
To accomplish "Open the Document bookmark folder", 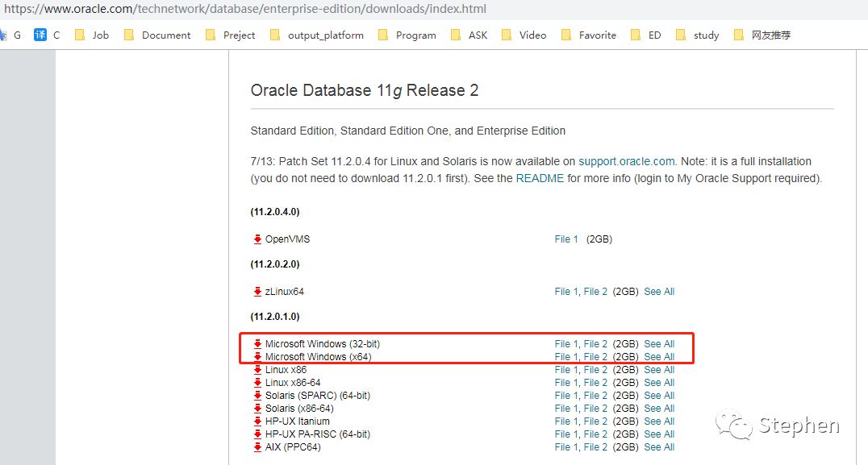I will [157, 35].
